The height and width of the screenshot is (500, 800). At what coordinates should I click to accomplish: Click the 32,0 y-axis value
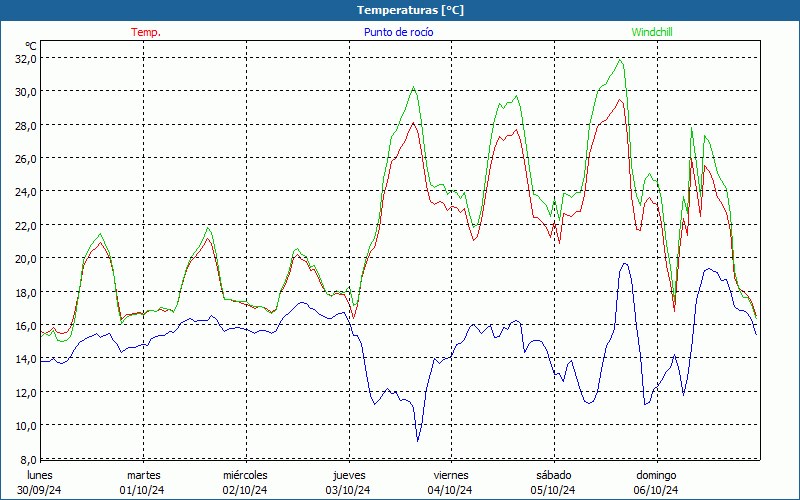click(x=26, y=59)
